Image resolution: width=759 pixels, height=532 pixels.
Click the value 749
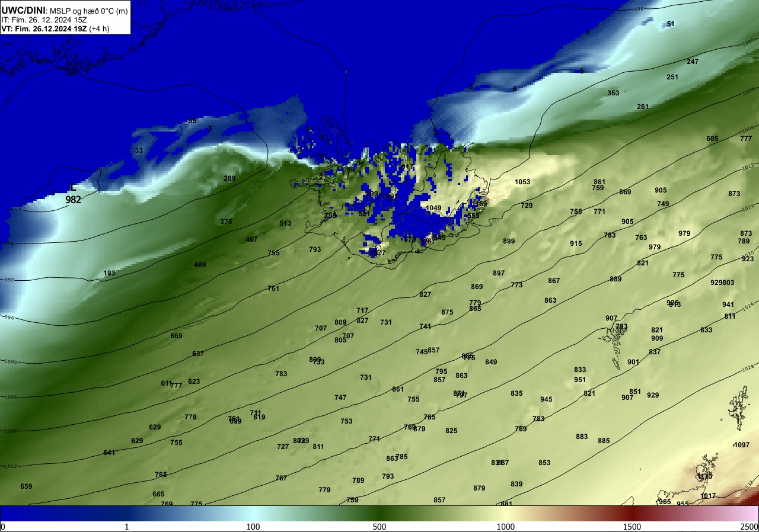[663, 204]
